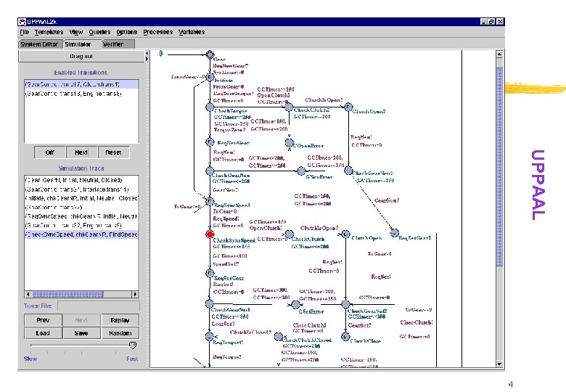Image resolution: width=566 pixels, height=392 pixels.
Task: Click the ReqSetGear2 location node
Action: click(395, 233)
